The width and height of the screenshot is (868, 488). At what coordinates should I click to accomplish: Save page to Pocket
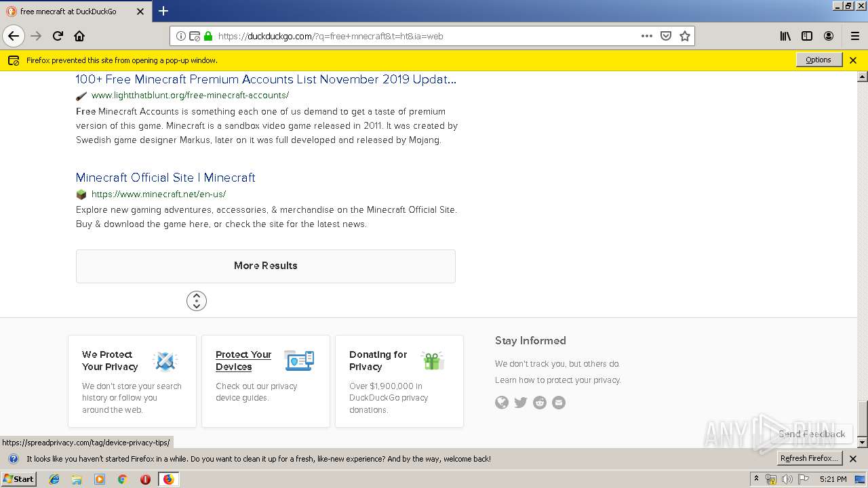pyautogui.click(x=666, y=36)
